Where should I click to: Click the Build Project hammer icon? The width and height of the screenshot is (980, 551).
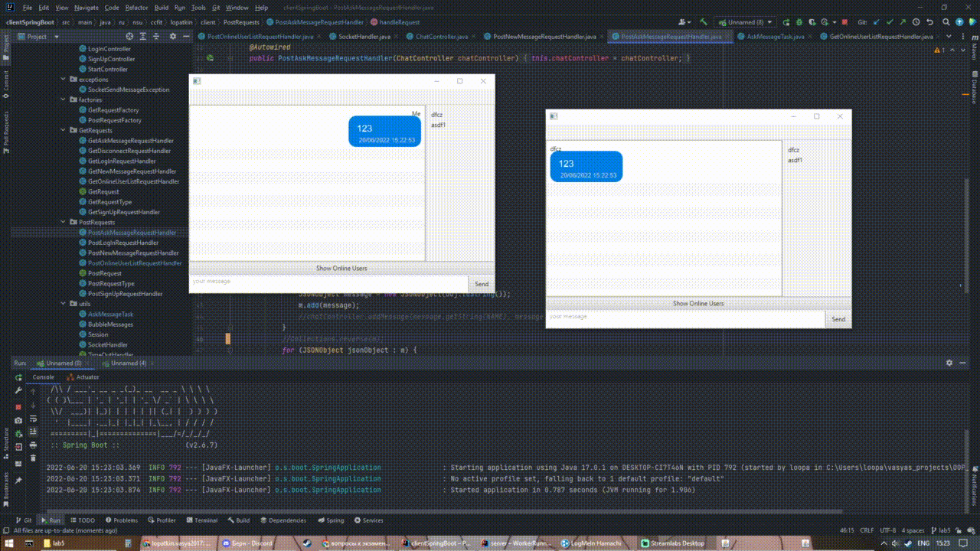tap(704, 22)
